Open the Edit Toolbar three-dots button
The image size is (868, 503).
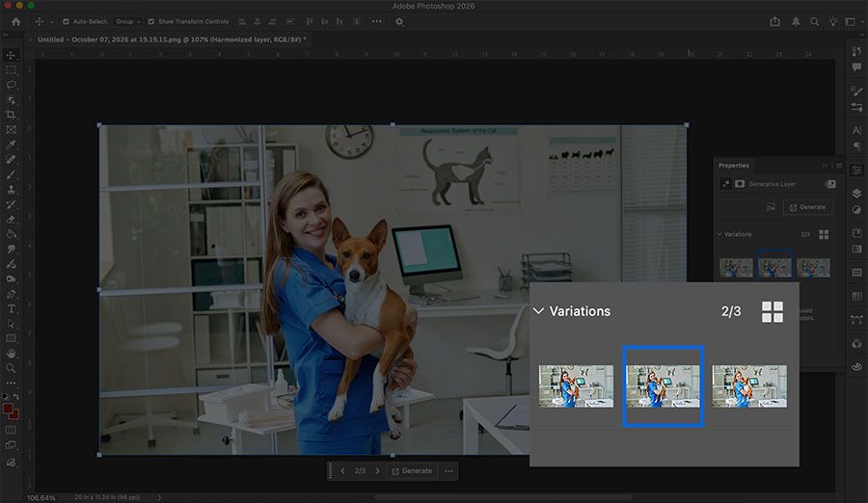11,383
